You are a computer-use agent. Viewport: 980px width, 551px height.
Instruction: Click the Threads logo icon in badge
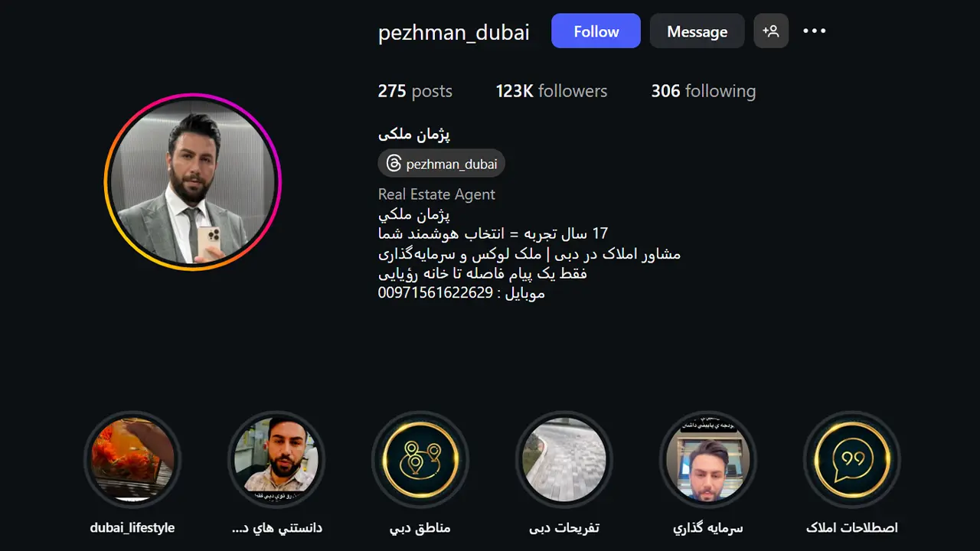[394, 164]
